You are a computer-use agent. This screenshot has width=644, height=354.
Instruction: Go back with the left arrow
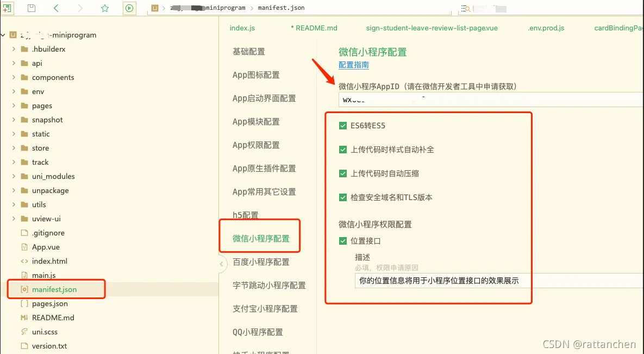pos(57,8)
